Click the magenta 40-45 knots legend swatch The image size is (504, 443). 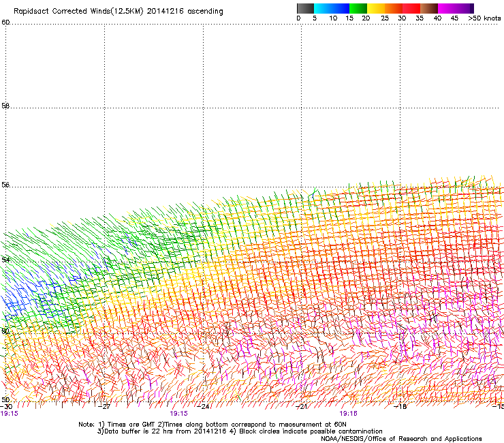(x=447, y=8)
